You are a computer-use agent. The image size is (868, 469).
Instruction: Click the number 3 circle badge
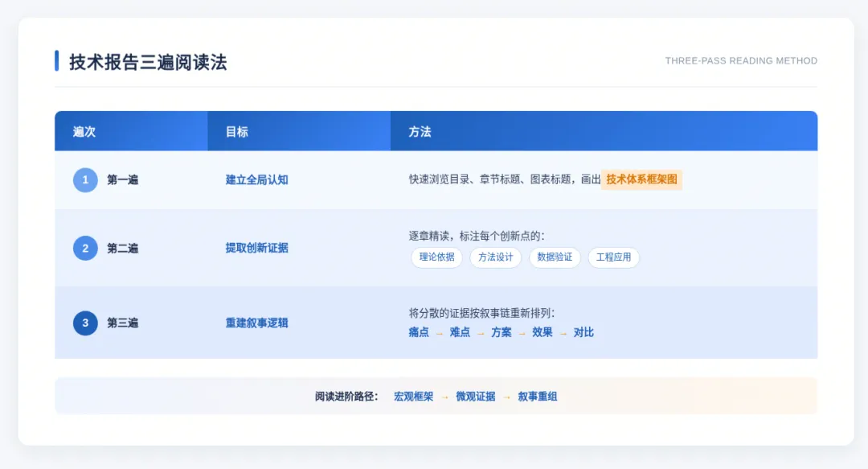coord(85,323)
